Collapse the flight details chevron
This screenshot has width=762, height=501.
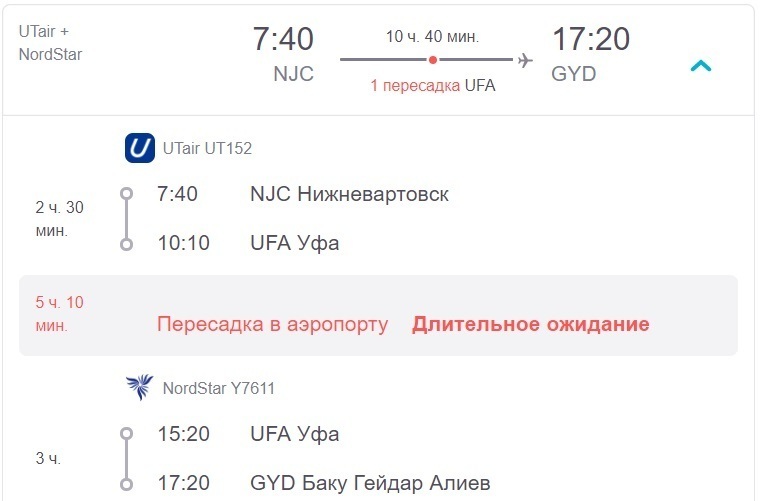point(700,66)
